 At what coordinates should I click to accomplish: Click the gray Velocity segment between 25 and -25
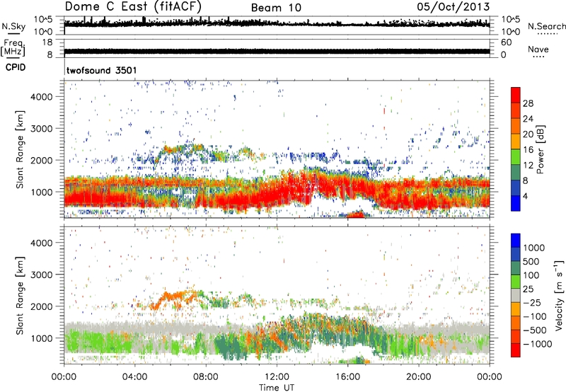click(x=516, y=295)
